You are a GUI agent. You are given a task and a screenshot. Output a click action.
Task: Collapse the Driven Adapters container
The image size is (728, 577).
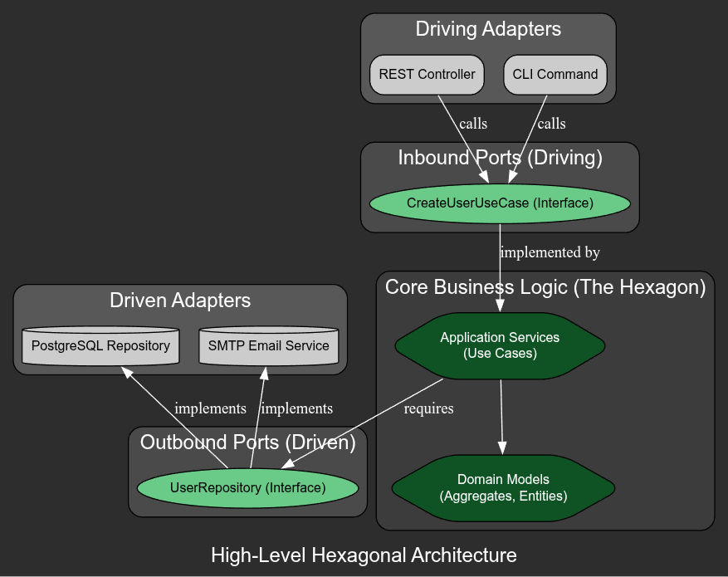point(179,301)
